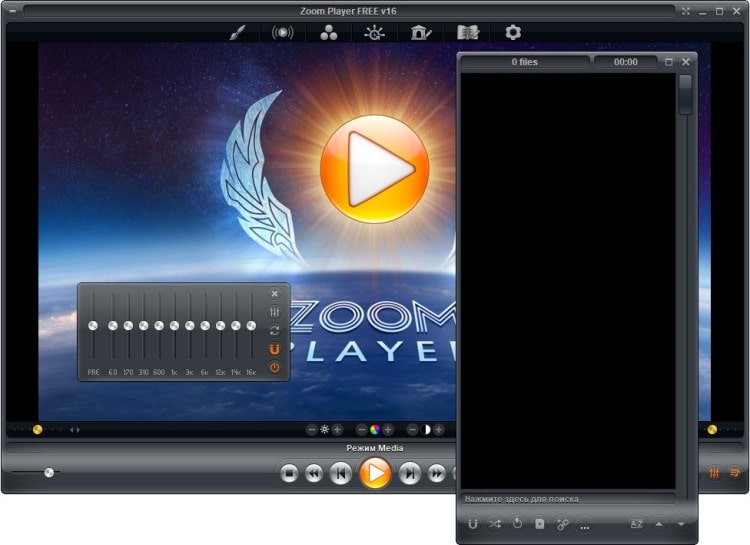Increase brightness with plus button
750x545 pixels.
point(337,430)
